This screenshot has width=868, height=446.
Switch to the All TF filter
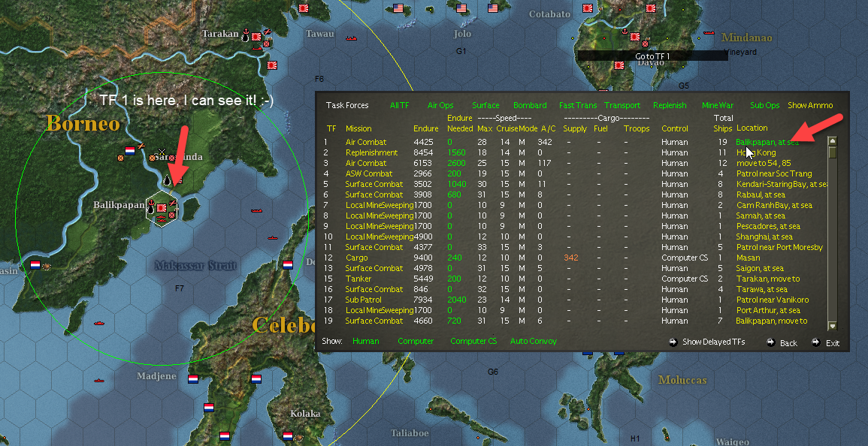click(x=400, y=105)
